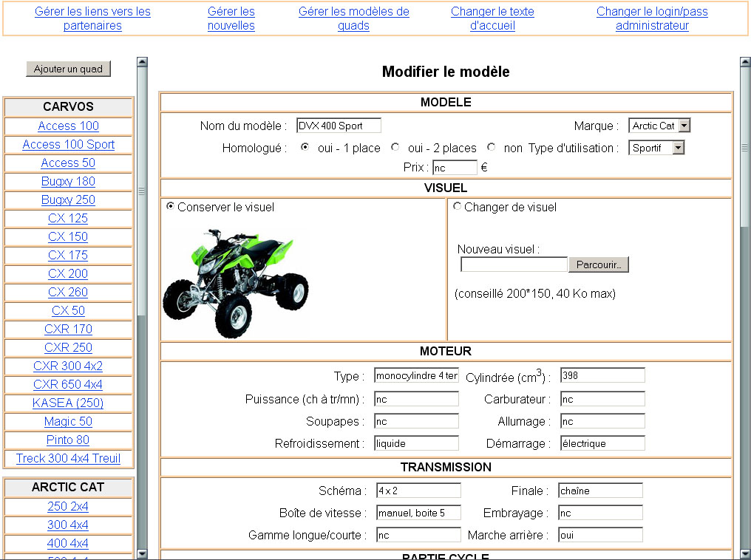This screenshot has width=751, height=560.
Task: Click the form panel scrollbar thumb
Action: [745, 148]
